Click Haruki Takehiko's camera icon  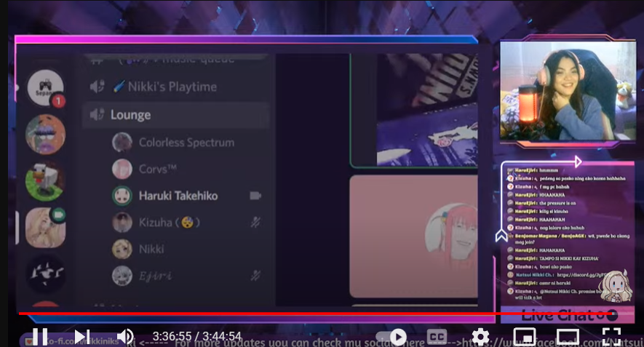click(255, 196)
